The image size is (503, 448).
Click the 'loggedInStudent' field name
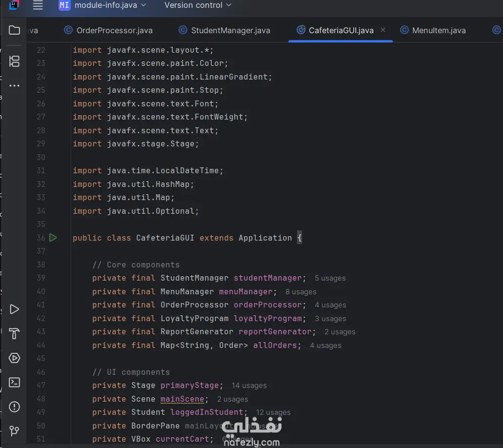pos(206,412)
